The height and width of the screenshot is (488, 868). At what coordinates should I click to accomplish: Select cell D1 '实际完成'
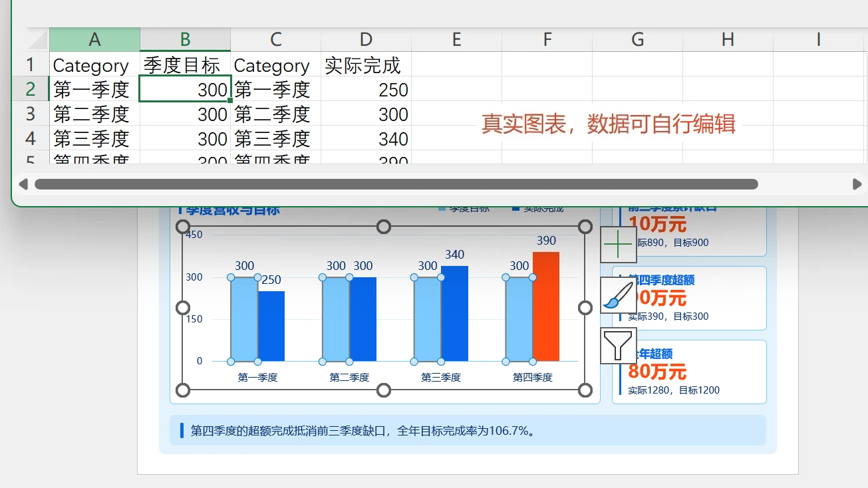366,64
